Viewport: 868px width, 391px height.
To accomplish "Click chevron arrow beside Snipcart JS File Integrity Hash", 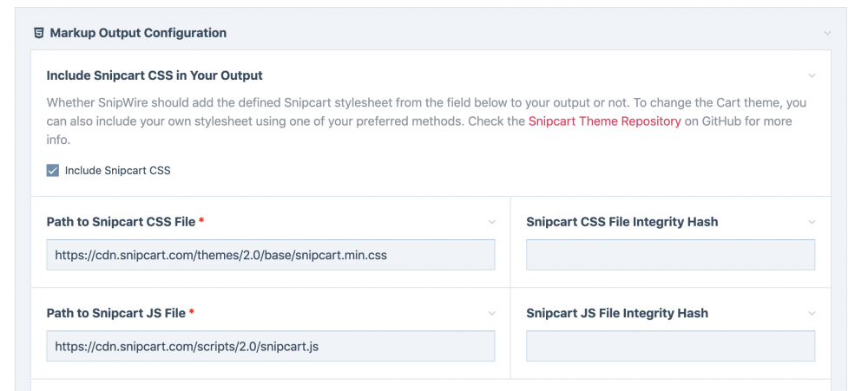I will point(812,313).
